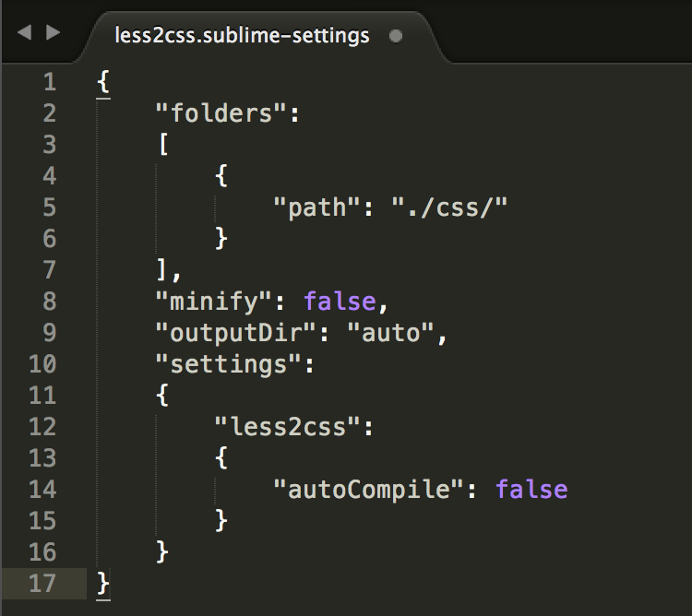The width and height of the screenshot is (692, 616).
Task: Click the next tab right arrow
Action: point(53,33)
